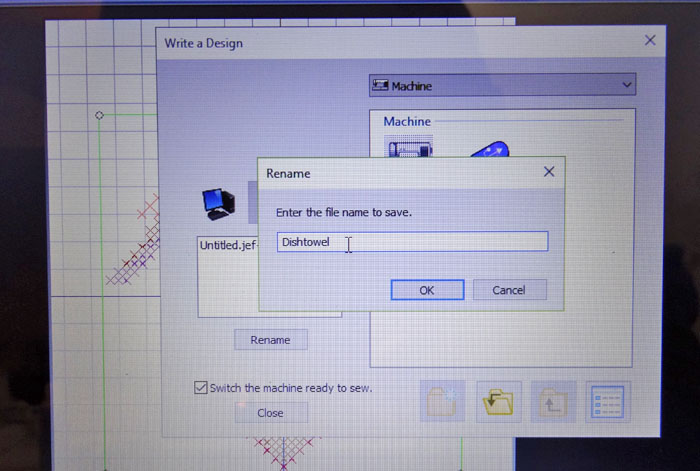
Task: Click the computer icon in Write a Design
Action: 218,204
